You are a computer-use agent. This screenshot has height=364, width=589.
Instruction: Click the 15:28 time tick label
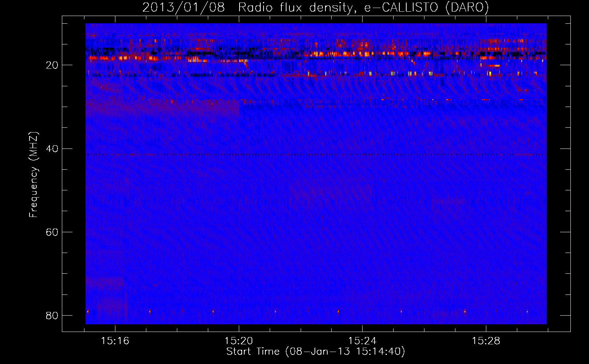pyautogui.click(x=486, y=341)
